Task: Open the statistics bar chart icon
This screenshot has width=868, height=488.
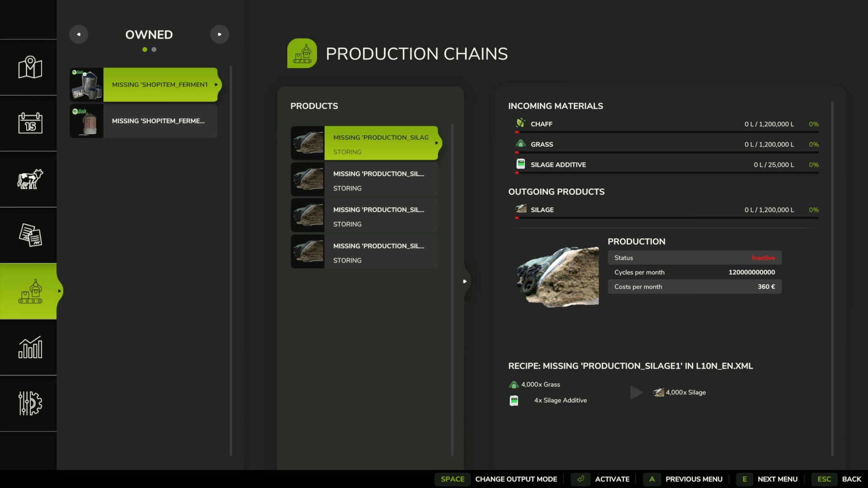Action: [30, 347]
